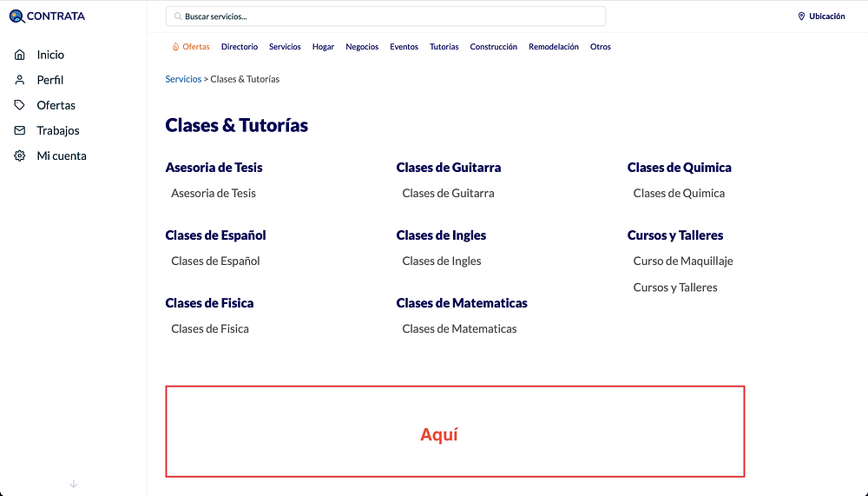The width and height of the screenshot is (868, 496).
Task: Click the Ofertas tag icon in sidebar
Action: (20, 105)
